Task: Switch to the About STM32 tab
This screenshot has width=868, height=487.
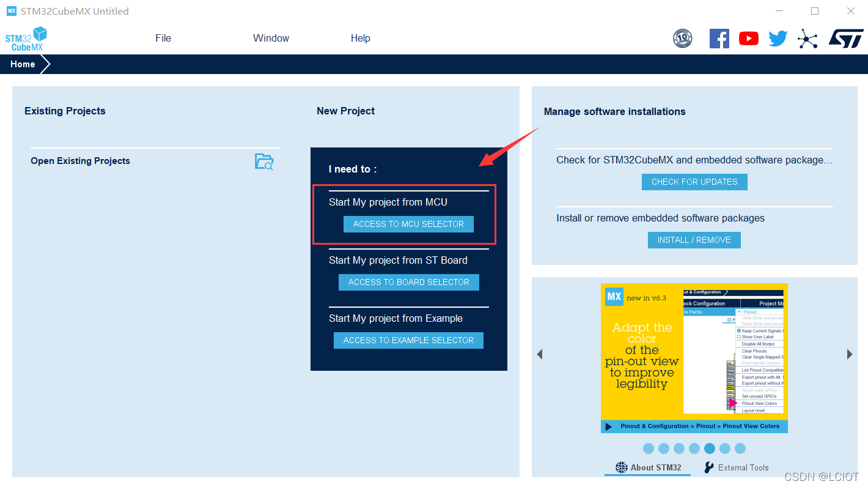Action: click(x=648, y=467)
